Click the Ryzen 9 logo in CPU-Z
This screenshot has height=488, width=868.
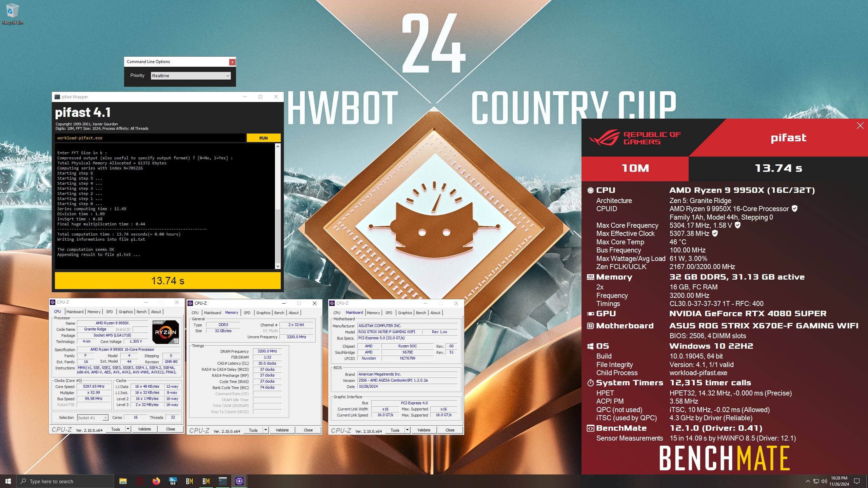point(166,332)
